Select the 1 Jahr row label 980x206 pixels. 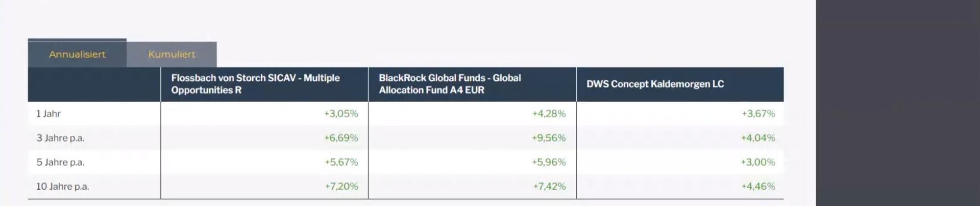click(48, 113)
